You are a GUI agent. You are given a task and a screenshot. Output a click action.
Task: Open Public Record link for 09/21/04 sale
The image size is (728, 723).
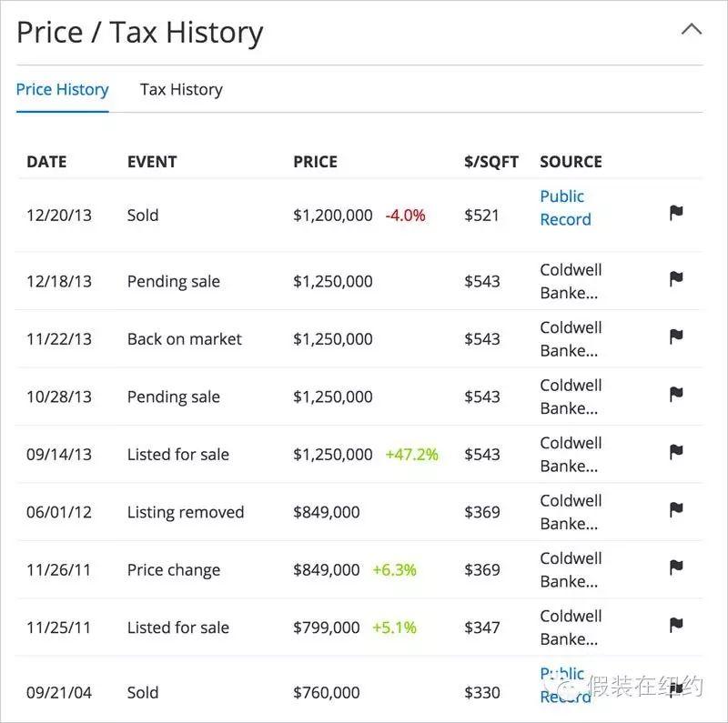coord(565,685)
